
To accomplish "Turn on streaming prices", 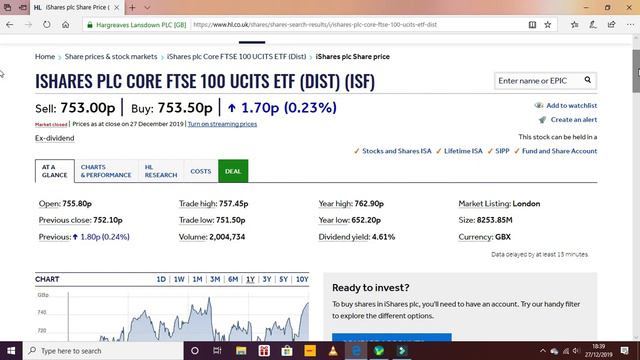I will pyautogui.click(x=222, y=124).
